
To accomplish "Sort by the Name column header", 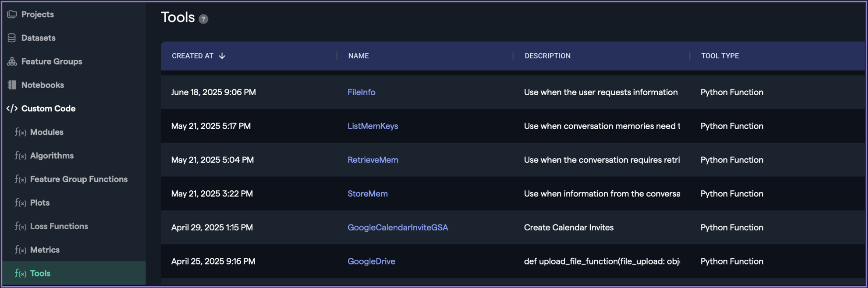I will (x=358, y=56).
